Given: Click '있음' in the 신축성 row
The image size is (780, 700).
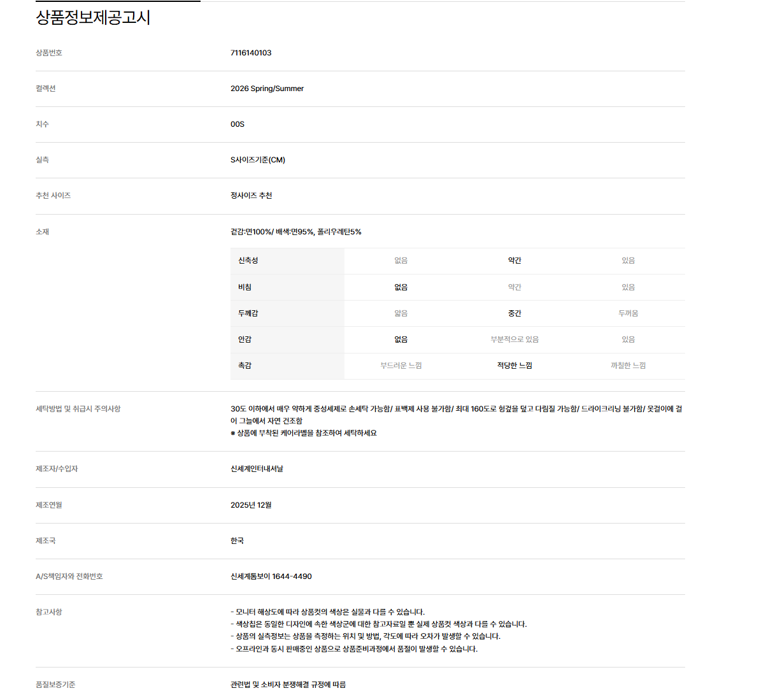Looking at the screenshot, I should pos(628,261).
